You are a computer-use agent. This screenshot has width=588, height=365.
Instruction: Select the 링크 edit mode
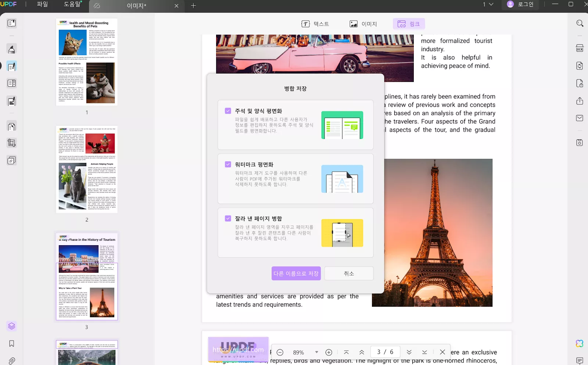409,24
